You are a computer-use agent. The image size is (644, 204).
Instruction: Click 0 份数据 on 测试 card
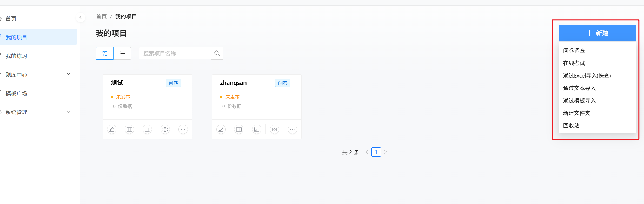tap(122, 106)
